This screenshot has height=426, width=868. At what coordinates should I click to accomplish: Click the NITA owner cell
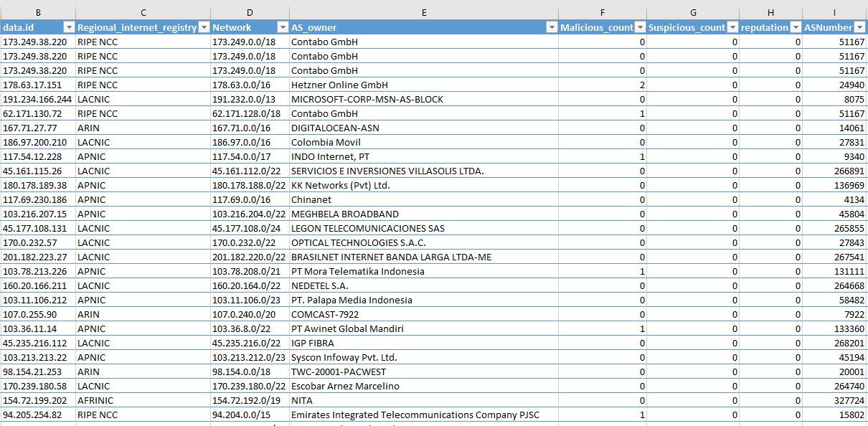coord(424,400)
